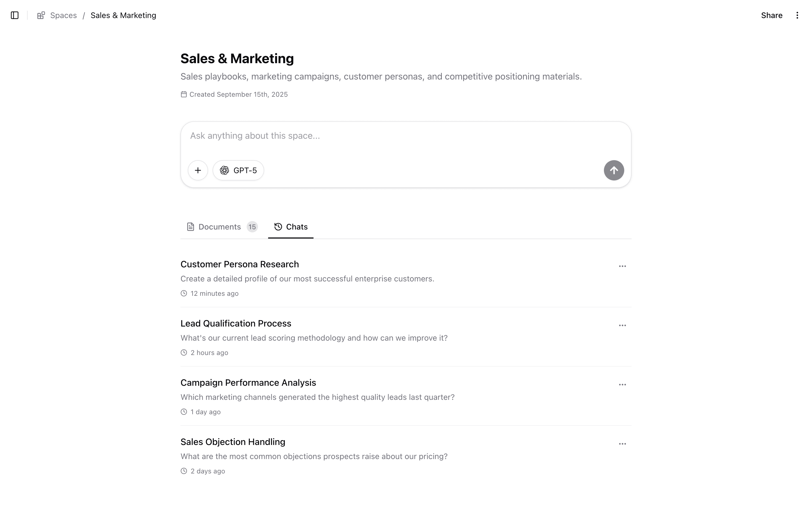Open the Lead Qualification Process chat
This screenshot has width=812, height=507.
point(236,324)
